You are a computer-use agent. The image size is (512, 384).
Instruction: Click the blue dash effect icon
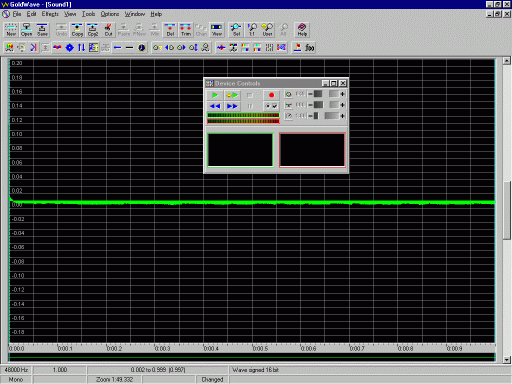[117, 48]
